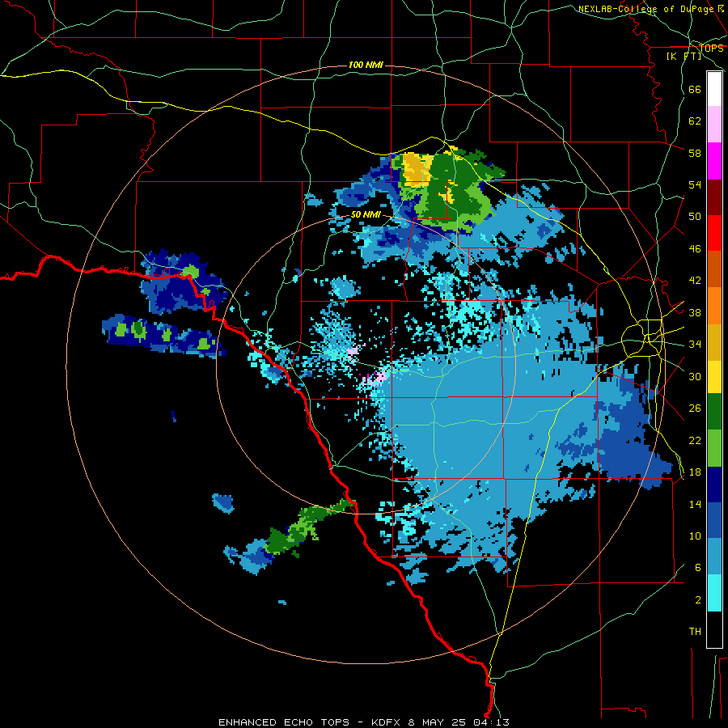The height and width of the screenshot is (728, 728).
Task: Click the black TH threshold swatch
Action: click(x=714, y=629)
